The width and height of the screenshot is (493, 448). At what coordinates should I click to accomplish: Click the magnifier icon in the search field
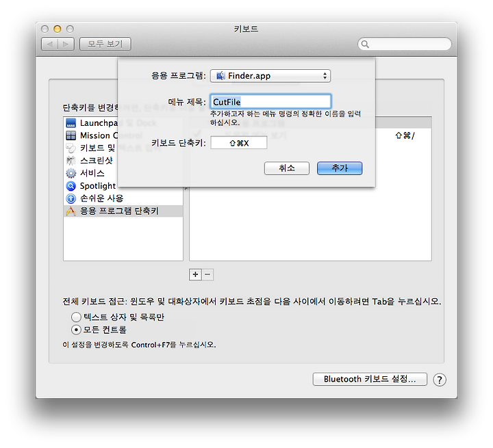(365, 44)
